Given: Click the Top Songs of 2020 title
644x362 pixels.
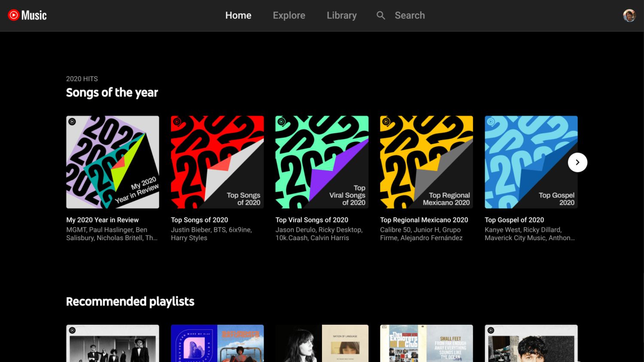Looking at the screenshot, I should pos(199,220).
